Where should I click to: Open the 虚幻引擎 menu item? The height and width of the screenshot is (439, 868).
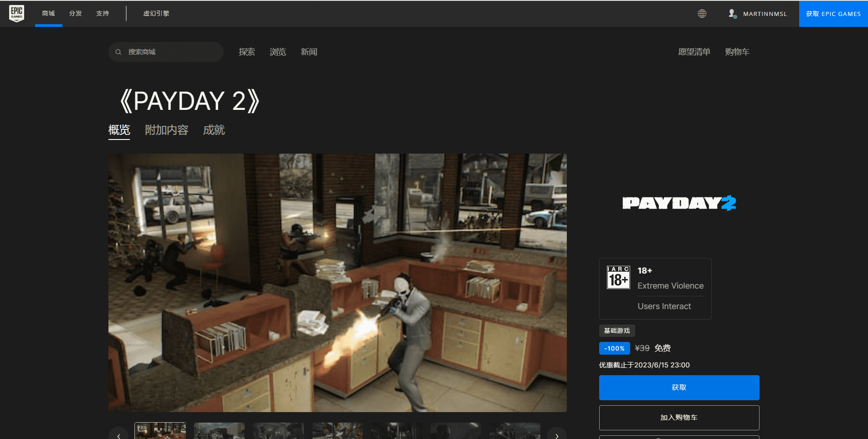[x=156, y=14]
